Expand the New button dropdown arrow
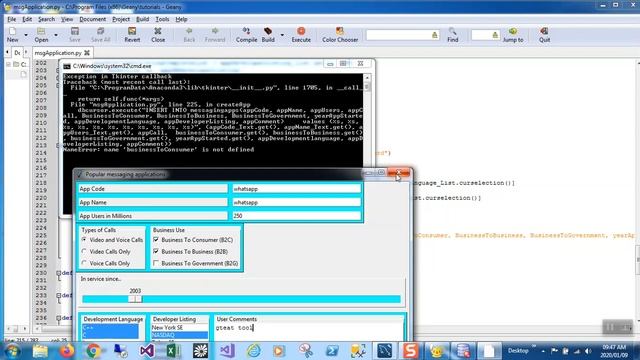The image size is (640, 360). tap(26, 35)
